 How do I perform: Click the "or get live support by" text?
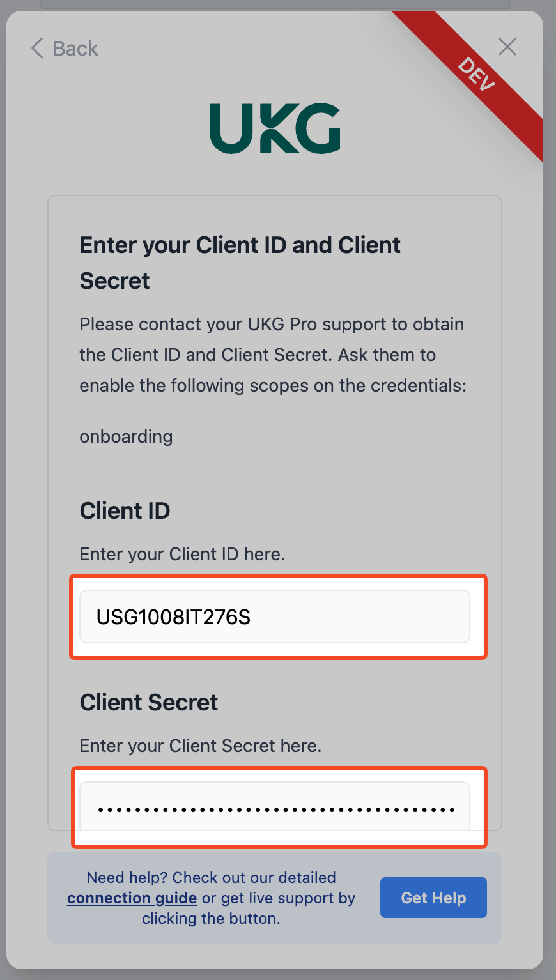click(279, 898)
